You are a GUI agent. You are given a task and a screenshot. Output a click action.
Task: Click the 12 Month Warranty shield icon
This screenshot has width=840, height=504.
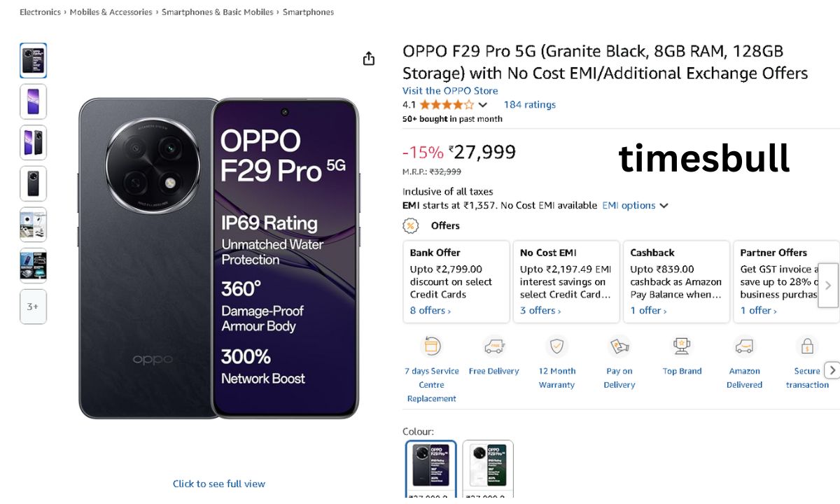coord(557,346)
